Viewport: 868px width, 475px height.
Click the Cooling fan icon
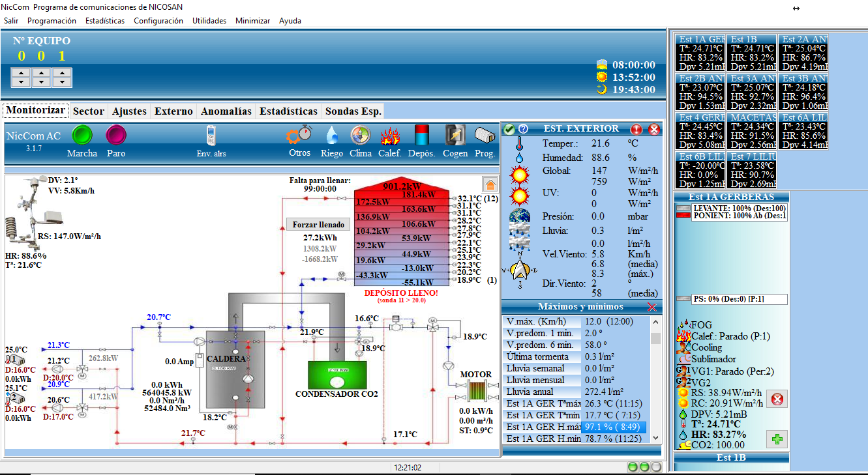684,347
